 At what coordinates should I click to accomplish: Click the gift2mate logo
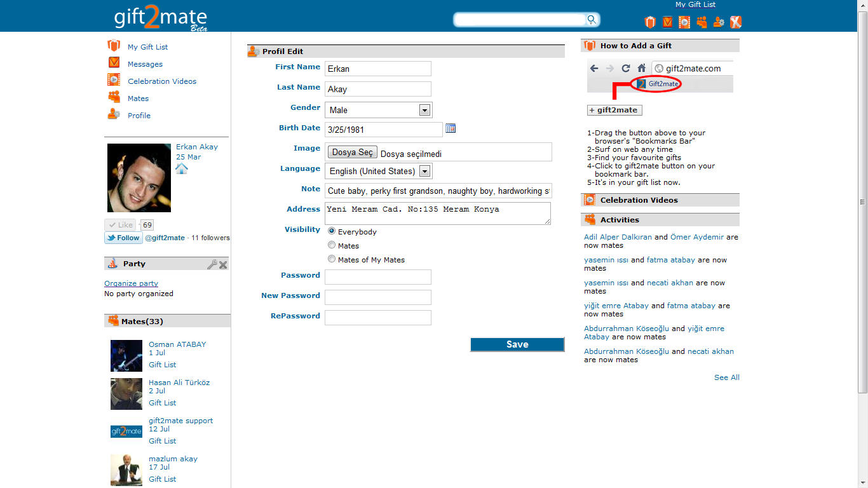(160, 17)
